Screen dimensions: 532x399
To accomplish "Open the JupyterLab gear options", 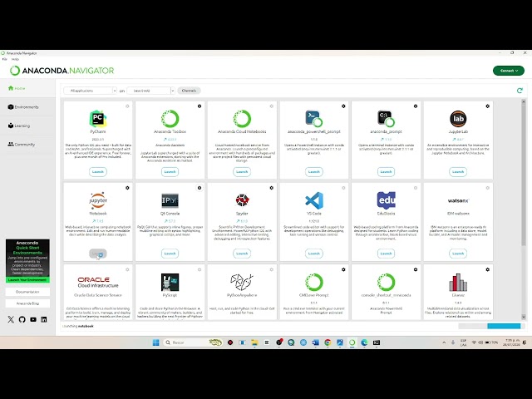I will pyautogui.click(x=488, y=106).
